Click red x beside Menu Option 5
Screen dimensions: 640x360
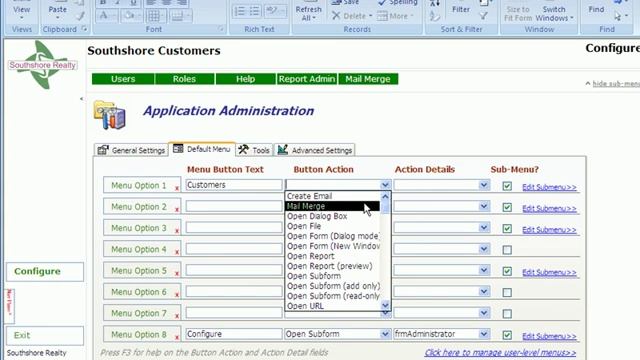177,273
